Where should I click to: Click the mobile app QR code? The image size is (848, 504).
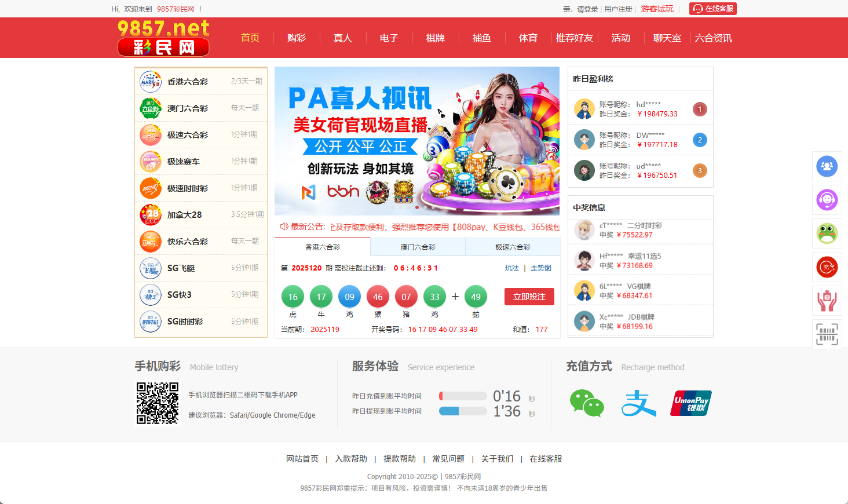point(158,403)
